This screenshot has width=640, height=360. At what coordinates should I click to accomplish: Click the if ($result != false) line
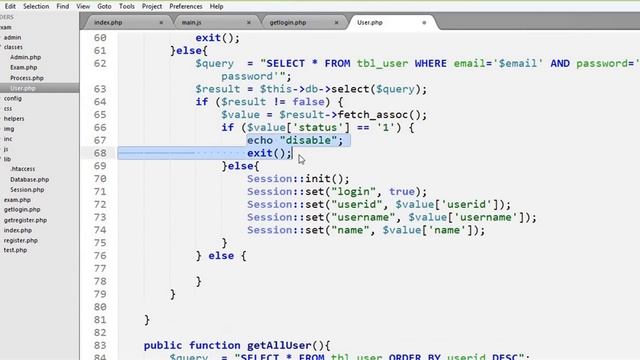[269, 102]
